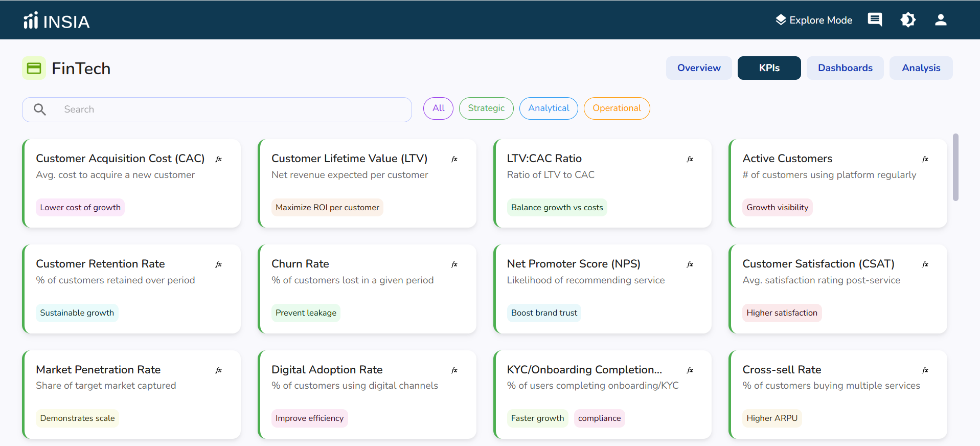
Task: Open the Customer Acquisition Cost (CAC) title
Action: (x=120, y=159)
